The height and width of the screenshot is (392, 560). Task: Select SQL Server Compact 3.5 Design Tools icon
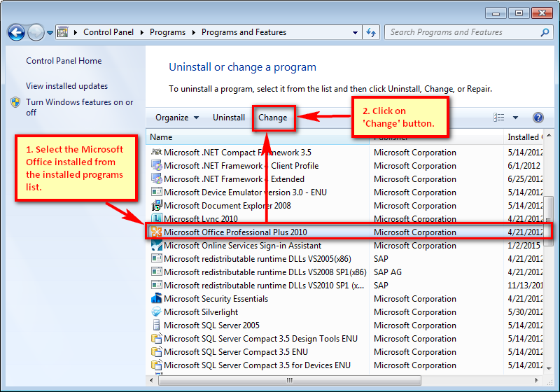156,338
